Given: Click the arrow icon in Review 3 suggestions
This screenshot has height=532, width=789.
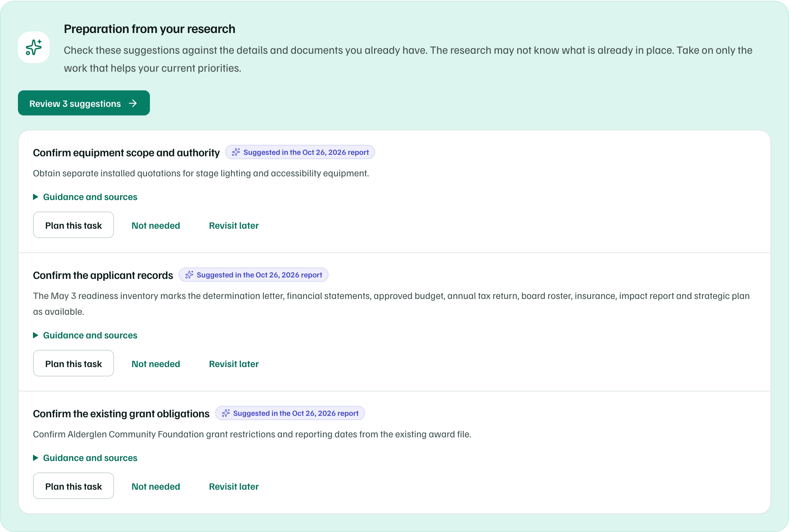Looking at the screenshot, I should pos(133,103).
